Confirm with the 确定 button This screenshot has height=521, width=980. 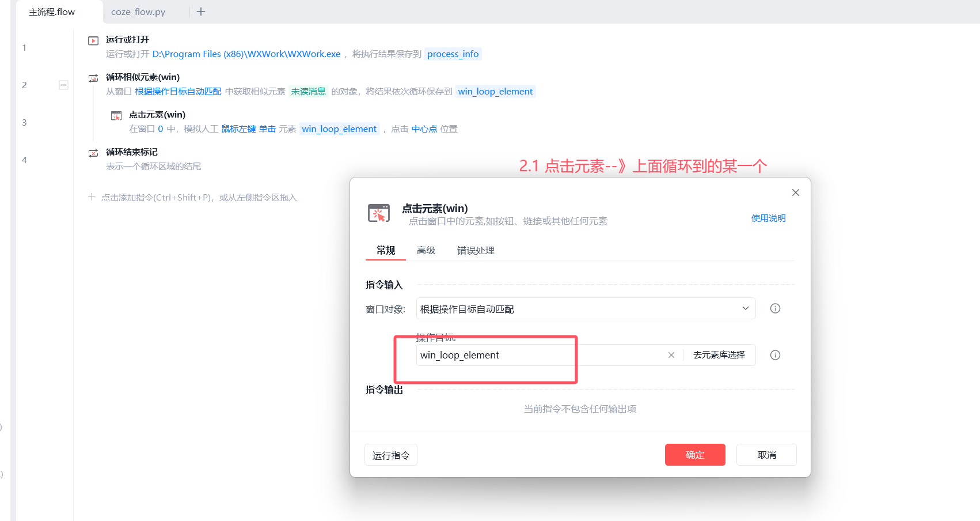pos(695,455)
